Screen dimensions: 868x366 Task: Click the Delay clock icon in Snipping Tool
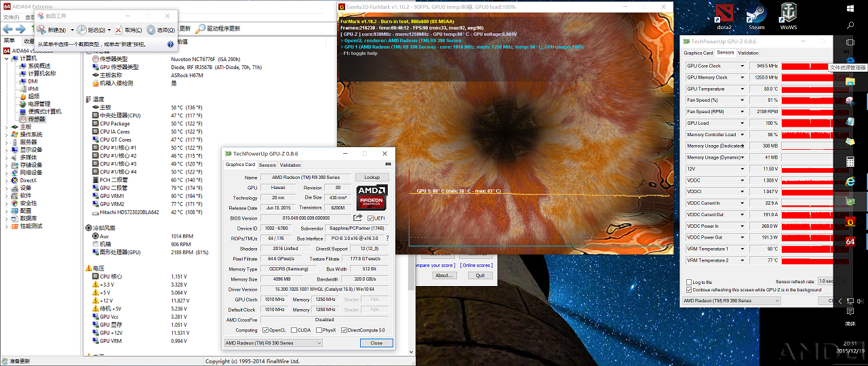pyautogui.click(x=81, y=30)
